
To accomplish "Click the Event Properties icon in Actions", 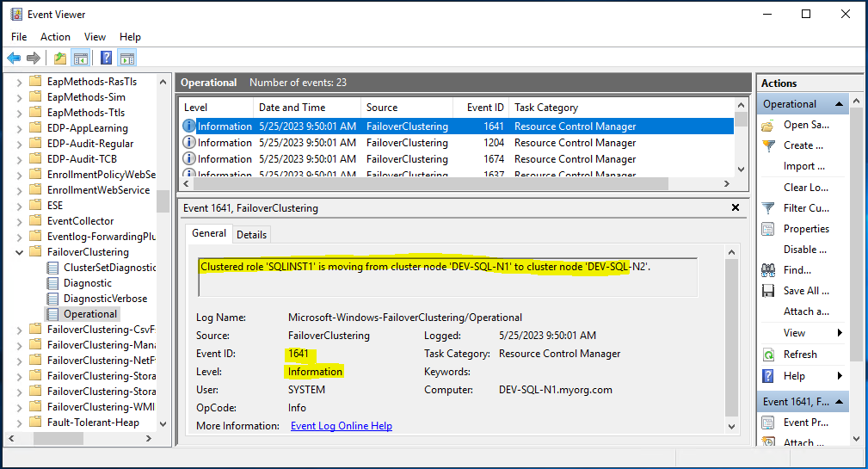I will click(768, 423).
